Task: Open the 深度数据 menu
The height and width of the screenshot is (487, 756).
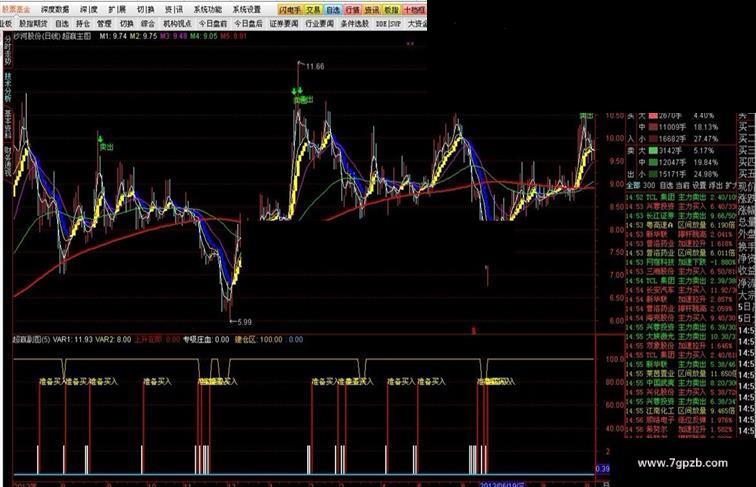Action: tap(55, 9)
